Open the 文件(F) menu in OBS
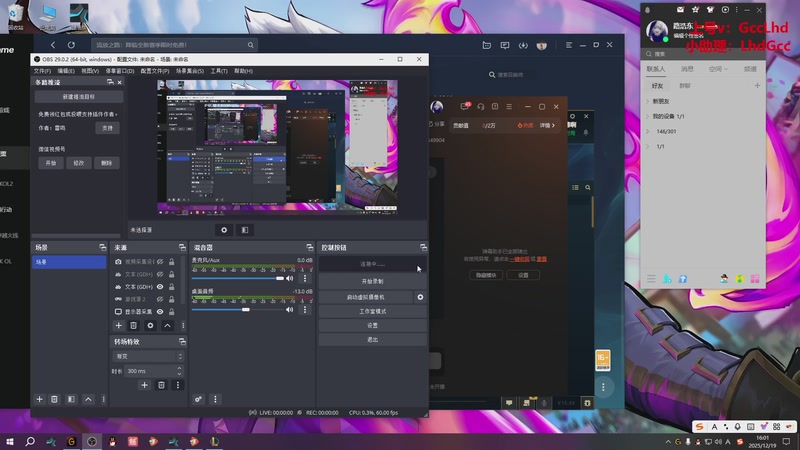This screenshot has width=800, height=450. click(x=42, y=71)
